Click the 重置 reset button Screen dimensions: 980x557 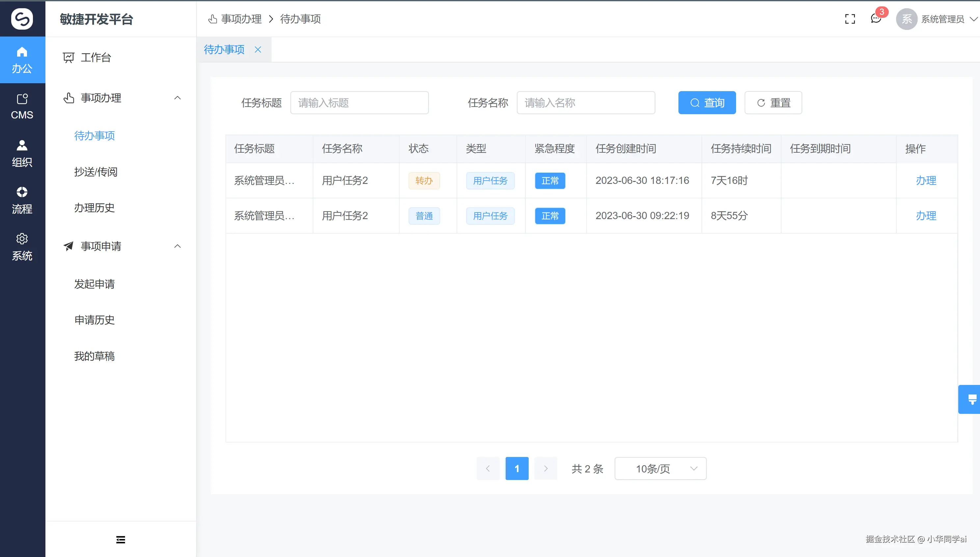(x=773, y=103)
